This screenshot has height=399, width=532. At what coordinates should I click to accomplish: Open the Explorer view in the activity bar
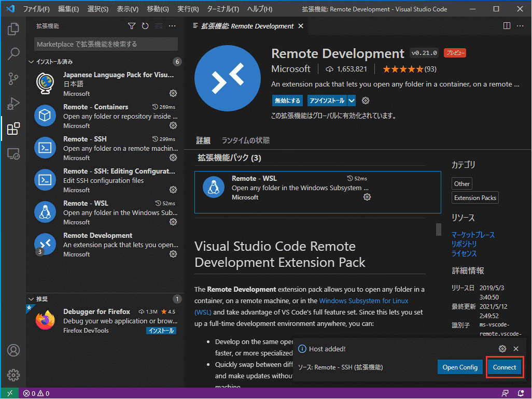click(x=13, y=29)
